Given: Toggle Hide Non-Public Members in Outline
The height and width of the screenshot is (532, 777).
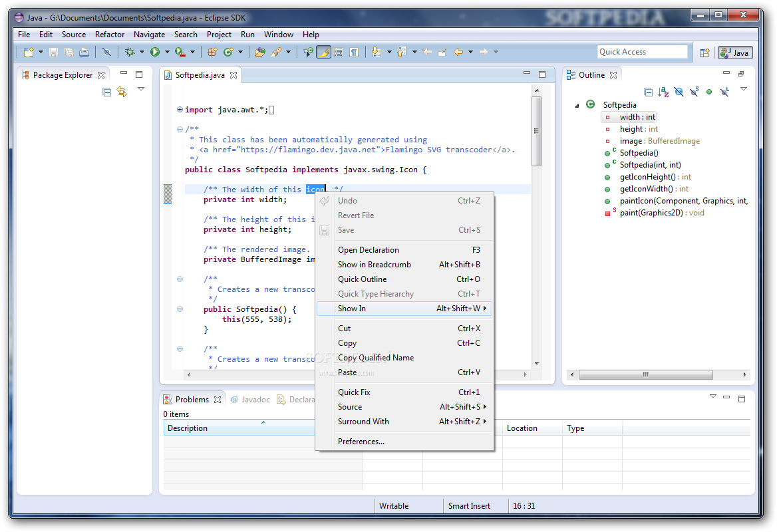Looking at the screenshot, I should pos(709,92).
